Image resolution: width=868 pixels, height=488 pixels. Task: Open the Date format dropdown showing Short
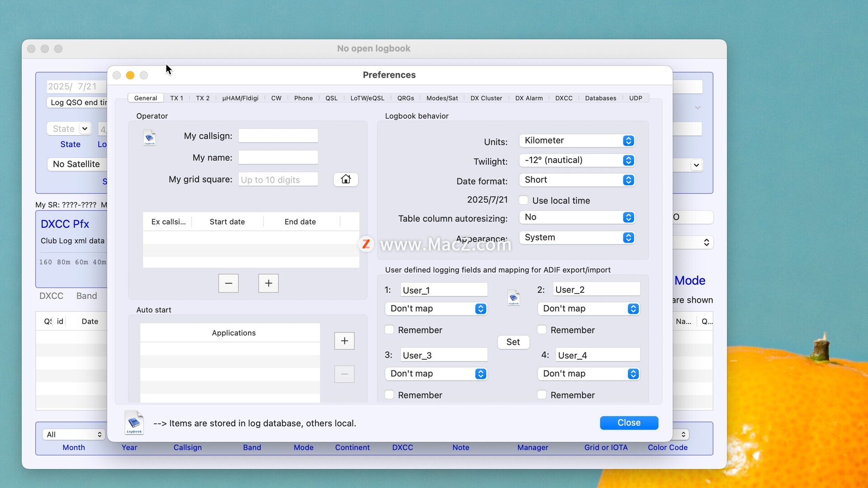click(577, 180)
